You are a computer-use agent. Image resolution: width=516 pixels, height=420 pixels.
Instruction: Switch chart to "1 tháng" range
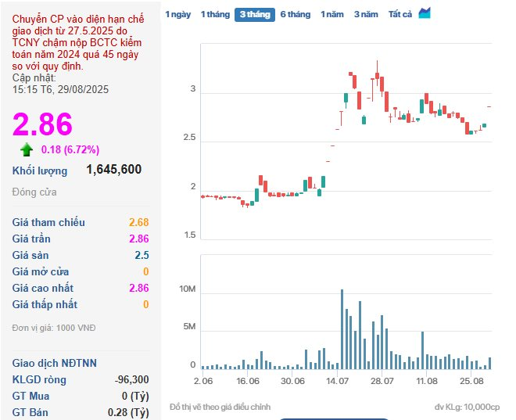214,15
